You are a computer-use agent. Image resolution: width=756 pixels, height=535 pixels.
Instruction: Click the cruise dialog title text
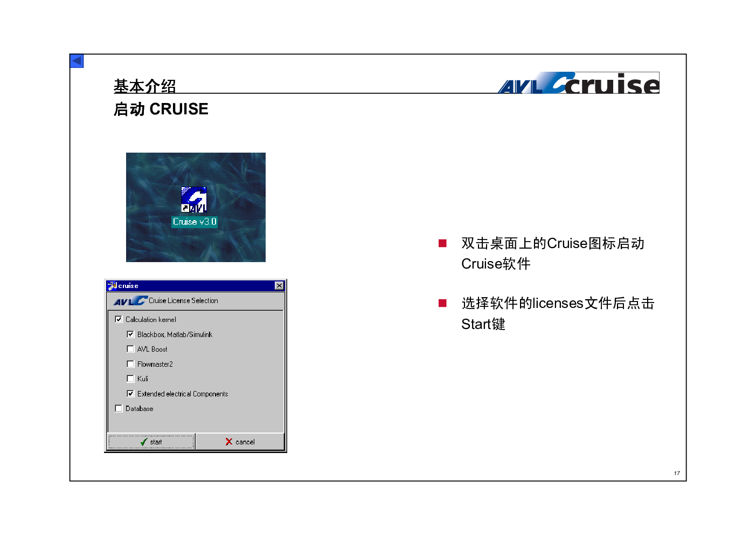tap(128, 286)
